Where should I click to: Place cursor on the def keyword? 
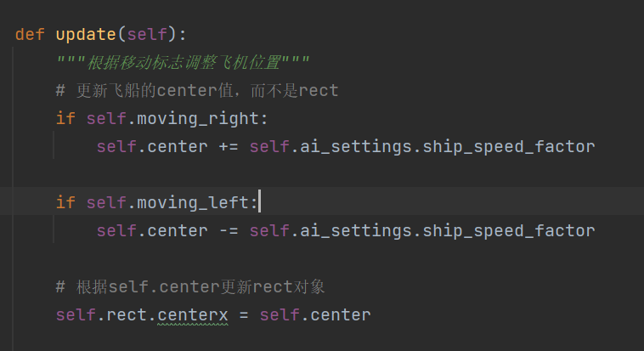click(x=30, y=35)
